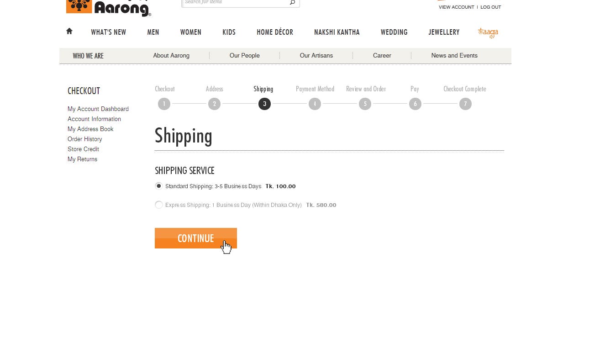
Task: Click the search magnifier icon
Action: 292,2
